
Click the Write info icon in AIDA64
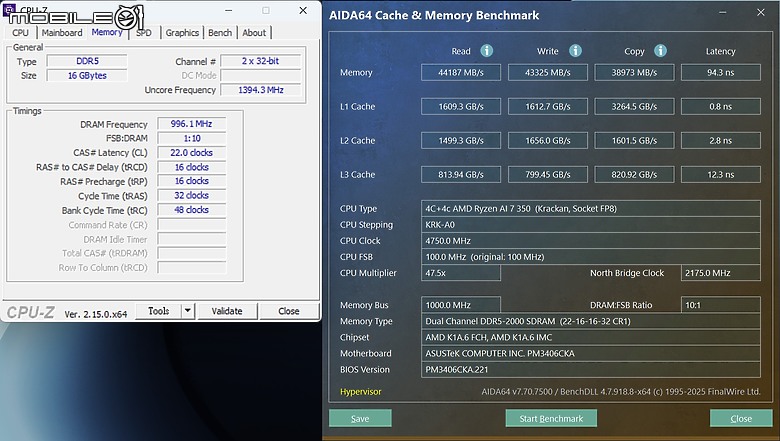click(x=575, y=51)
